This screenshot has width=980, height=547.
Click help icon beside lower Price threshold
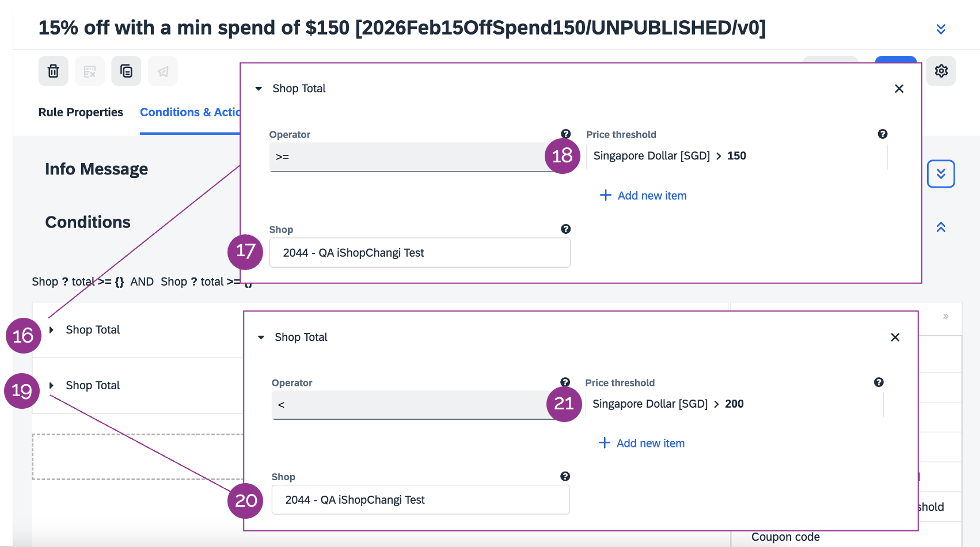878,382
